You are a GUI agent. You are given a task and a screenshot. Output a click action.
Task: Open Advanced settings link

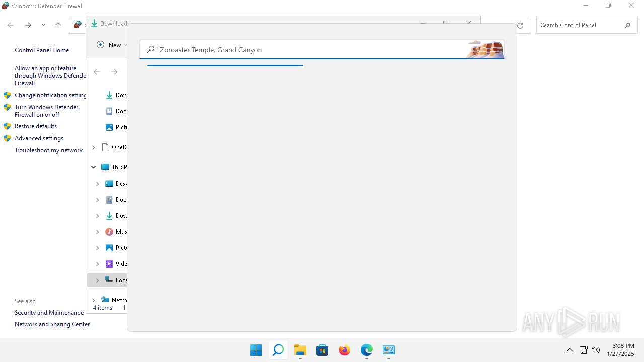(x=39, y=138)
